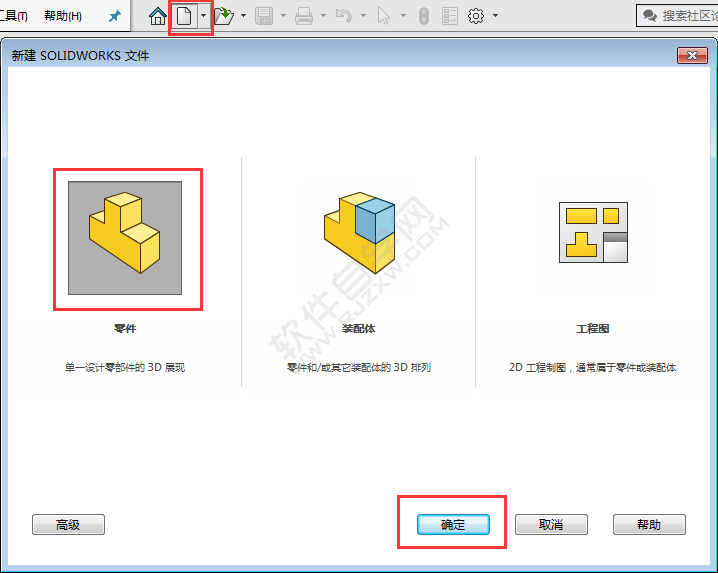Click the 帮助 help button in dialog
This screenshot has height=573, width=718.
(649, 524)
